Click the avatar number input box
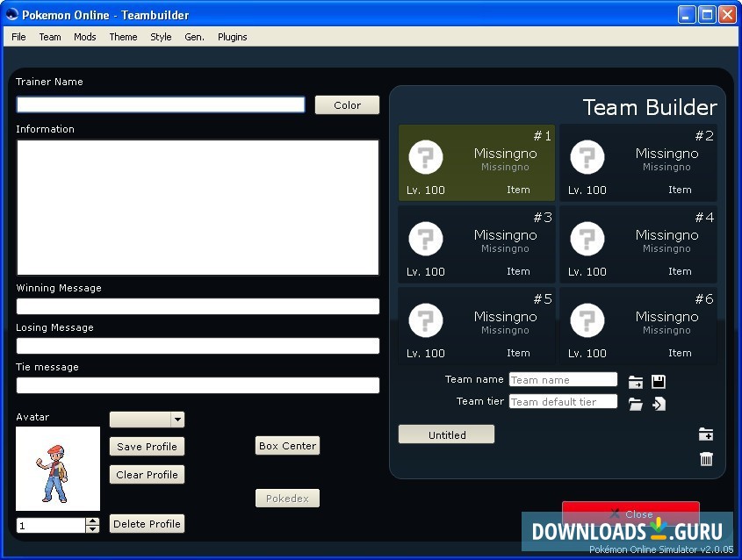 point(51,526)
